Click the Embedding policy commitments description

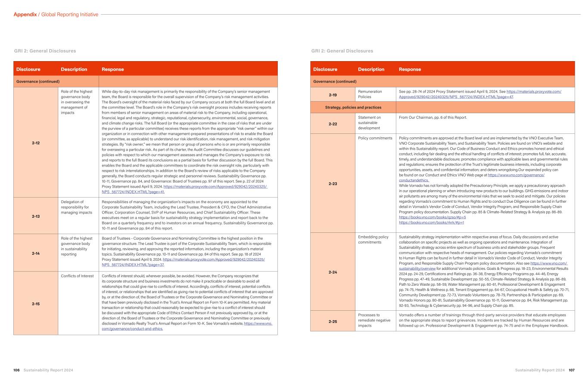click(x=373, y=239)
